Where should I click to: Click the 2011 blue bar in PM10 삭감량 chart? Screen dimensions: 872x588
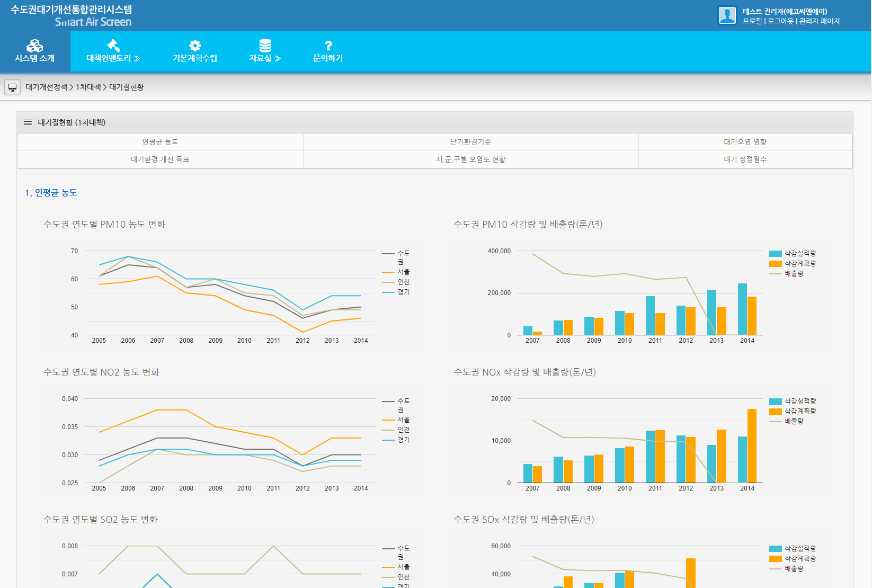tap(650, 315)
